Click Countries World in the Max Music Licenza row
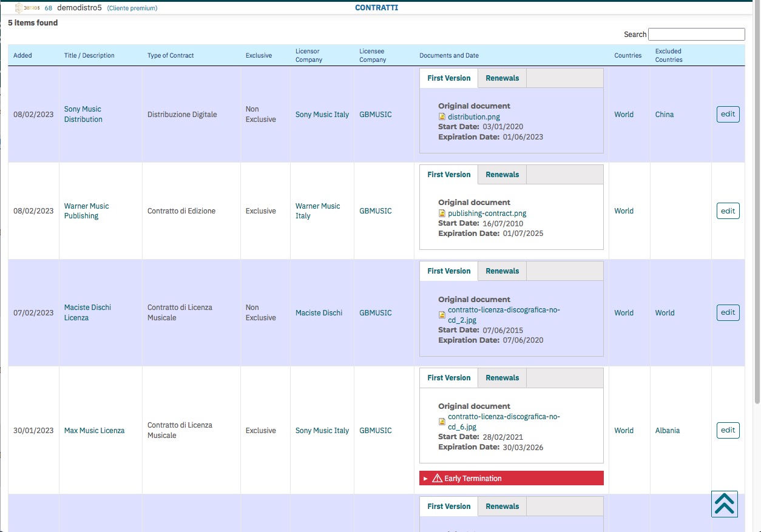 tap(624, 431)
